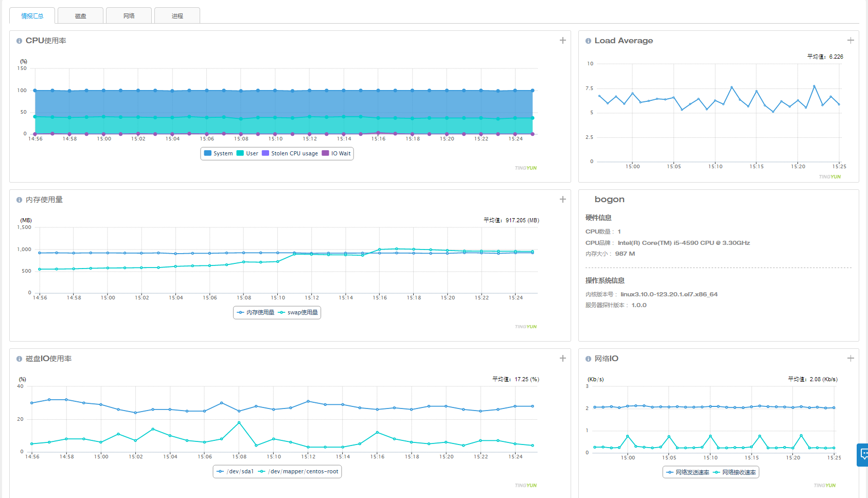The image size is (868, 498).
Task: Click the 平均值 917.205 (MB) label
Action: [511, 220]
